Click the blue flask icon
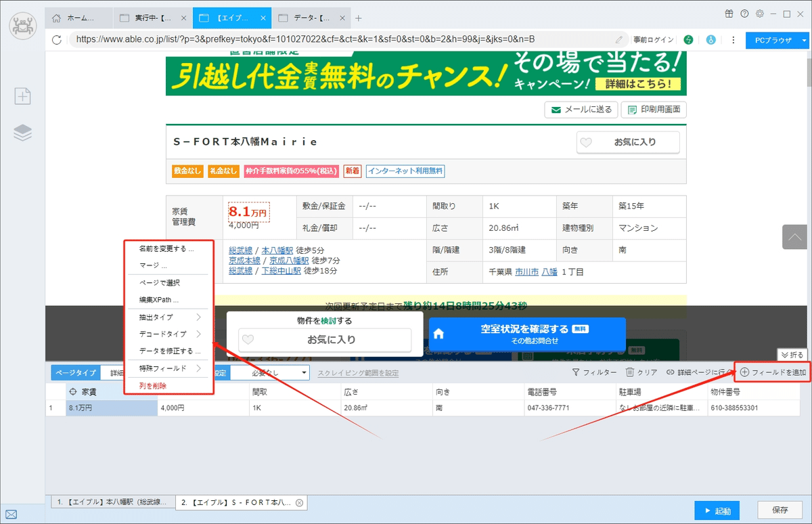Screen dimensions: 812x524 click(x=710, y=40)
